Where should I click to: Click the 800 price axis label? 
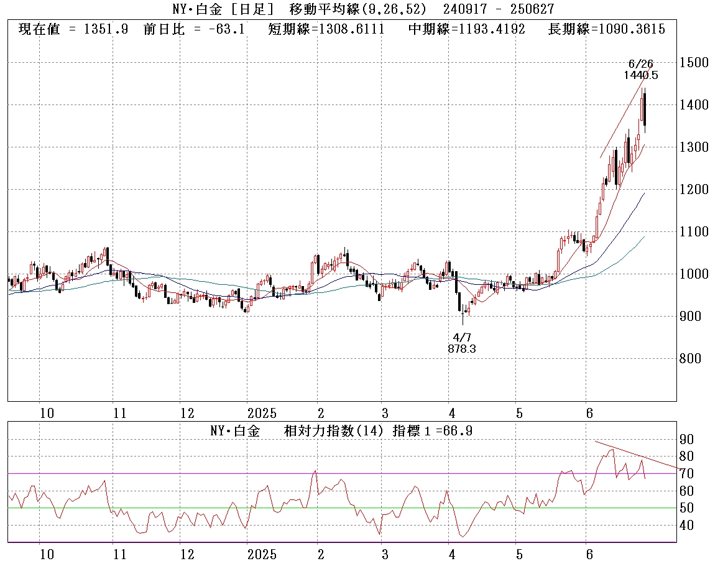pos(690,359)
